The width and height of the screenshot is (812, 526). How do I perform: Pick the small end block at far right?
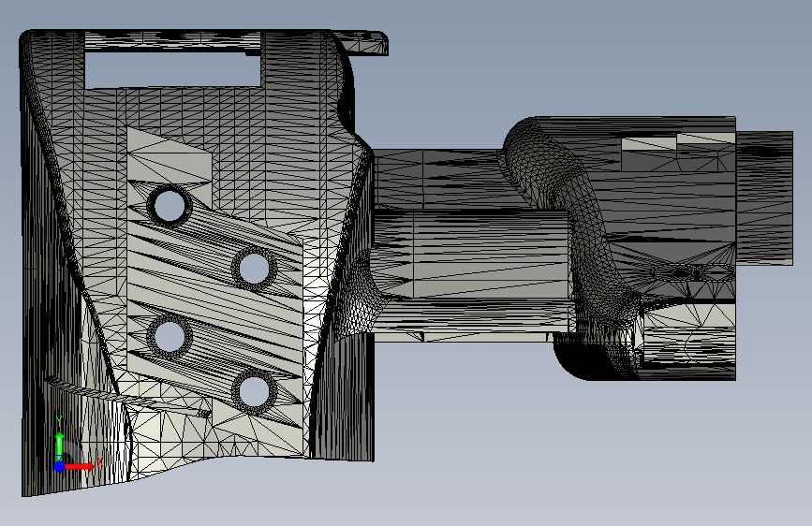coord(764,198)
